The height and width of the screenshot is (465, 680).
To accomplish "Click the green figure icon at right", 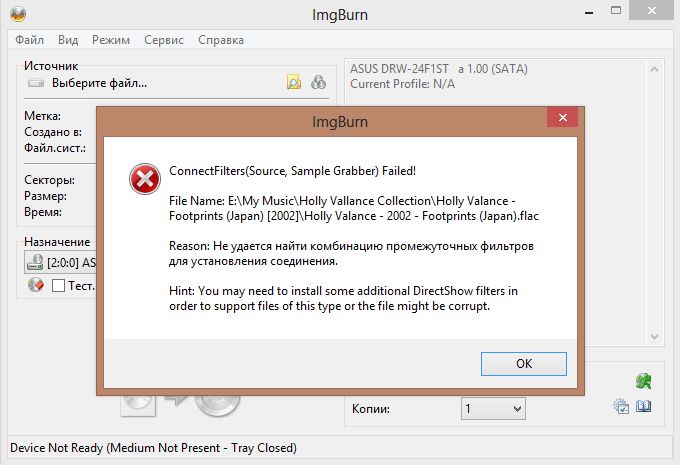I will pos(644,381).
